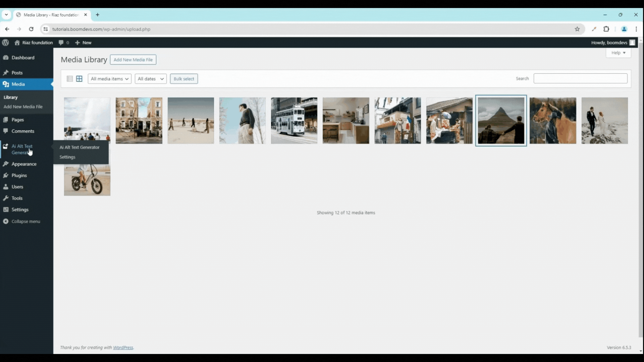Open Settings in Ai Alt Text submenu

pos(67,157)
